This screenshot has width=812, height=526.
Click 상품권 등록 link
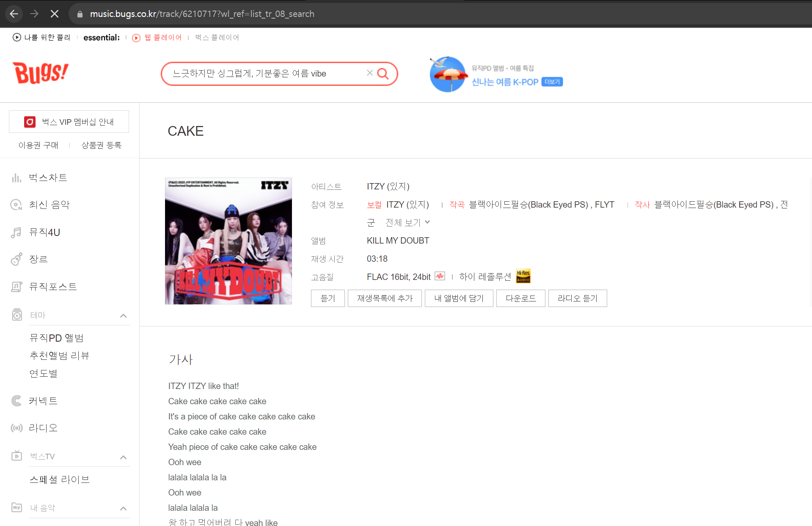click(102, 145)
